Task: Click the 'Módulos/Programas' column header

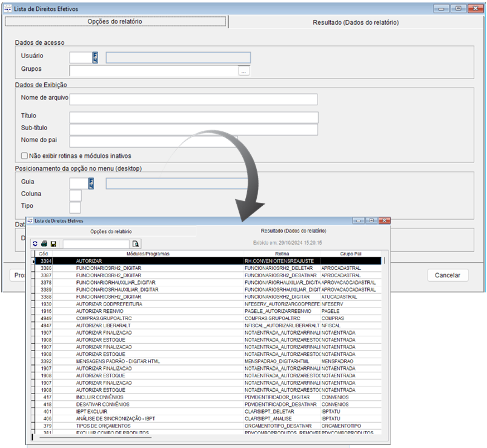Action: click(x=148, y=253)
